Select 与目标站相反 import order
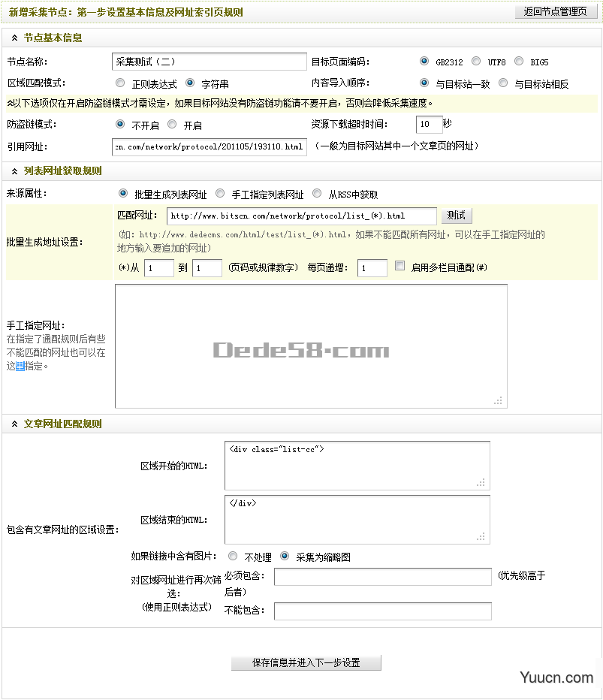The image size is (603, 700). 503,83
